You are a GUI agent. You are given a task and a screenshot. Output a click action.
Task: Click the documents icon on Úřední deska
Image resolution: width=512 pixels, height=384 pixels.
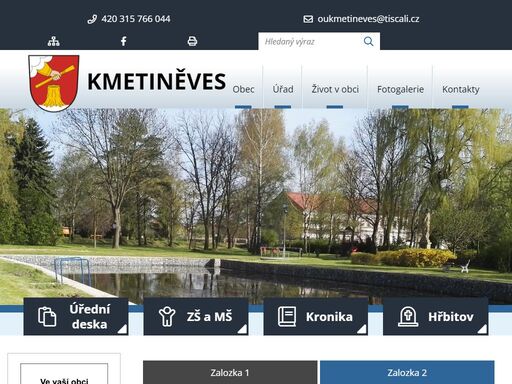pos(47,316)
